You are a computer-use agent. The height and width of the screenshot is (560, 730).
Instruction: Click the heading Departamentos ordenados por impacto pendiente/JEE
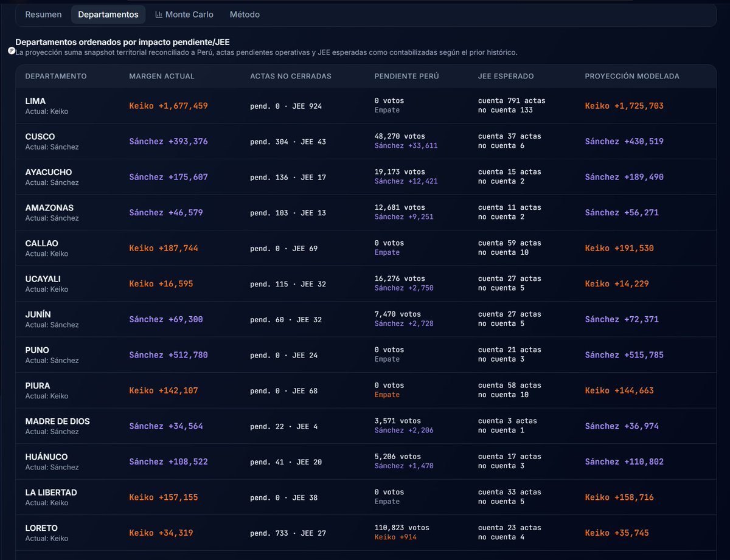click(122, 42)
